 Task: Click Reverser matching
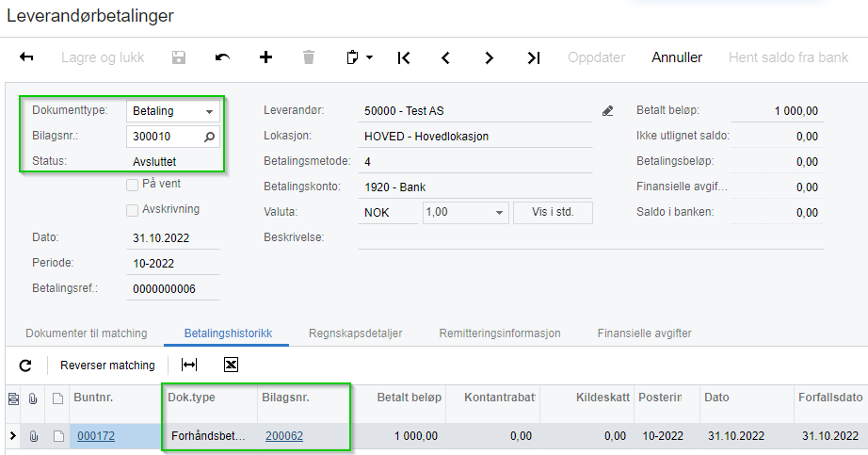(x=107, y=366)
